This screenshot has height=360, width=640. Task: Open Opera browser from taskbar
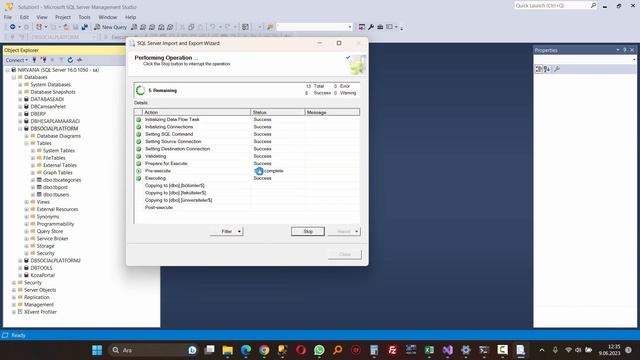pyautogui.click(x=301, y=350)
